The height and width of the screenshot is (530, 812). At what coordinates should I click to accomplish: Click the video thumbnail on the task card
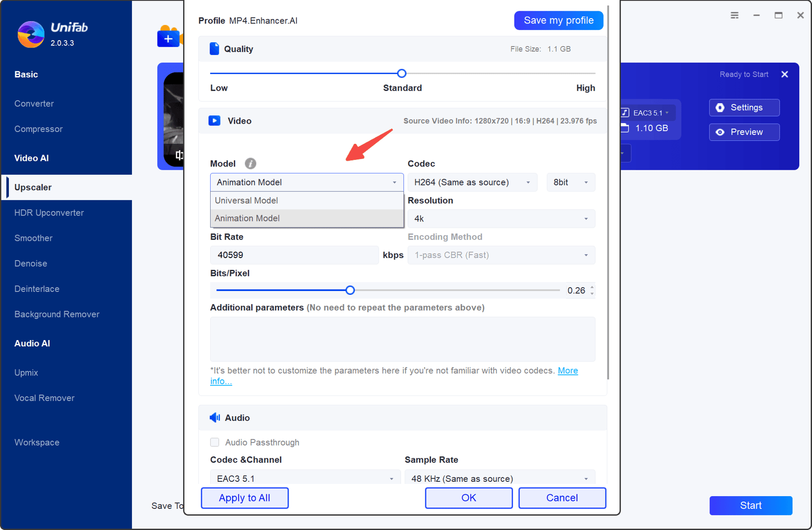tap(173, 120)
